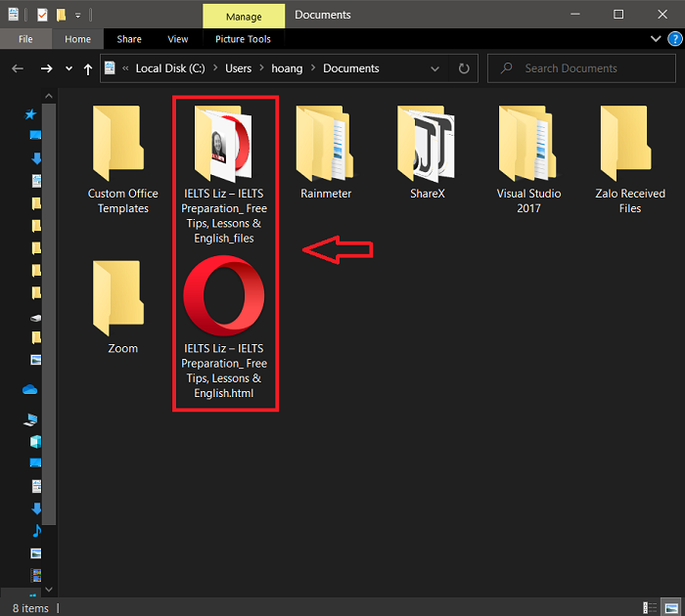Screen dimensions: 685x616
Task: Go forward to next folder
Action: click(x=46, y=68)
